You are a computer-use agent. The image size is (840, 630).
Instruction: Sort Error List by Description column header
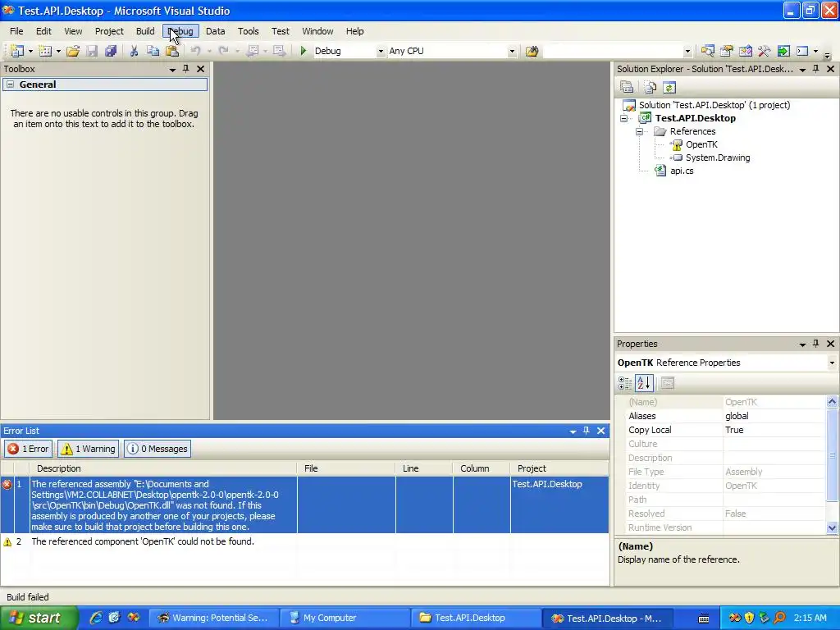tap(163, 468)
